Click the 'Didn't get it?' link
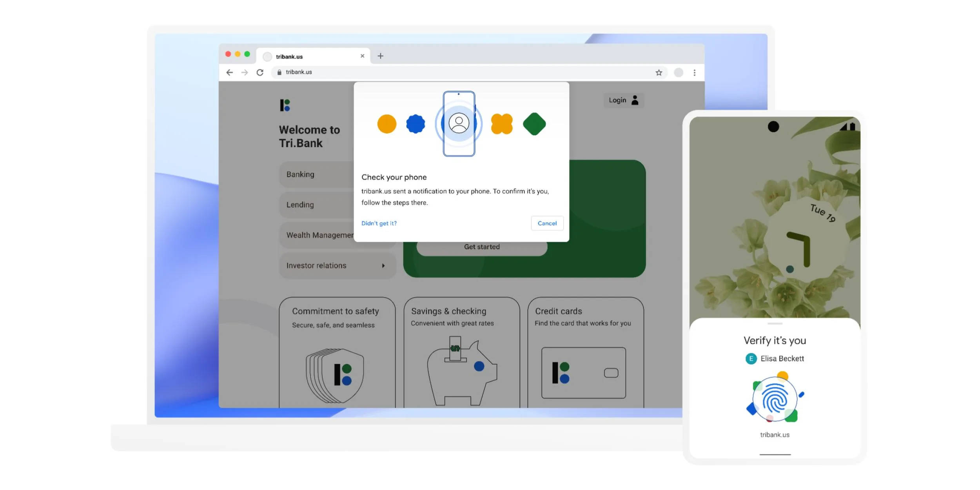This screenshot has height=490, width=980. 379,223
